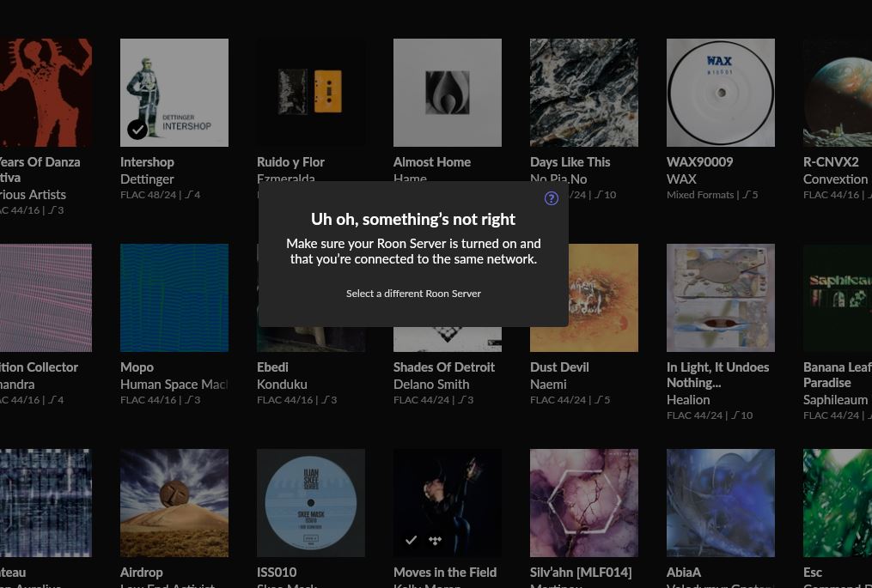Click the checkmark on Moves in the Field cover
The image size is (872, 588).
pos(411,540)
